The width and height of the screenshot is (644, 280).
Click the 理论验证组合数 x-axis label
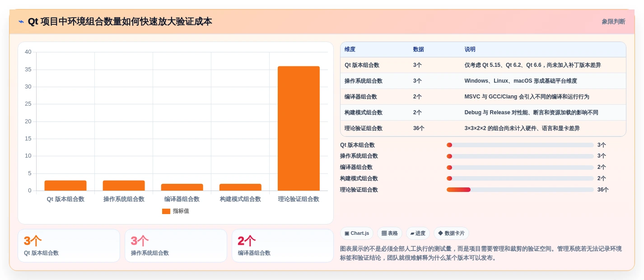tap(299, 199)
